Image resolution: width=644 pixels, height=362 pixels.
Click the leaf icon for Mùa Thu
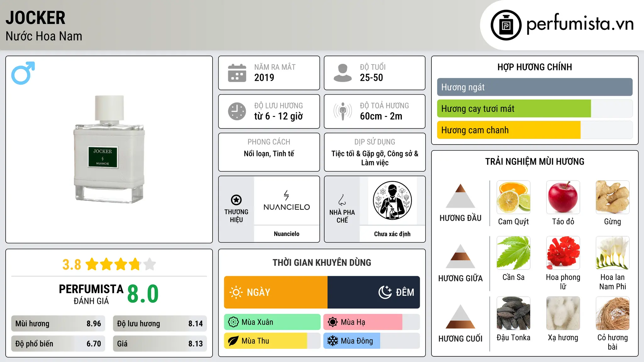coord(233,341)
